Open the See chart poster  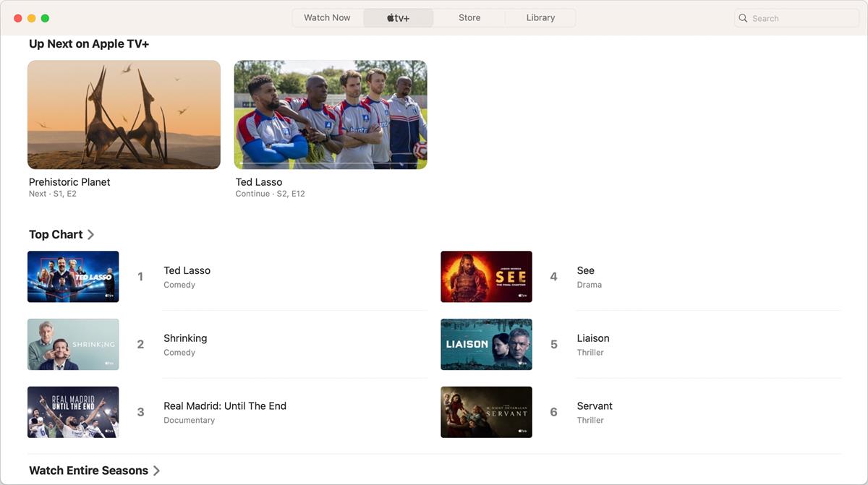click(486, 277)
